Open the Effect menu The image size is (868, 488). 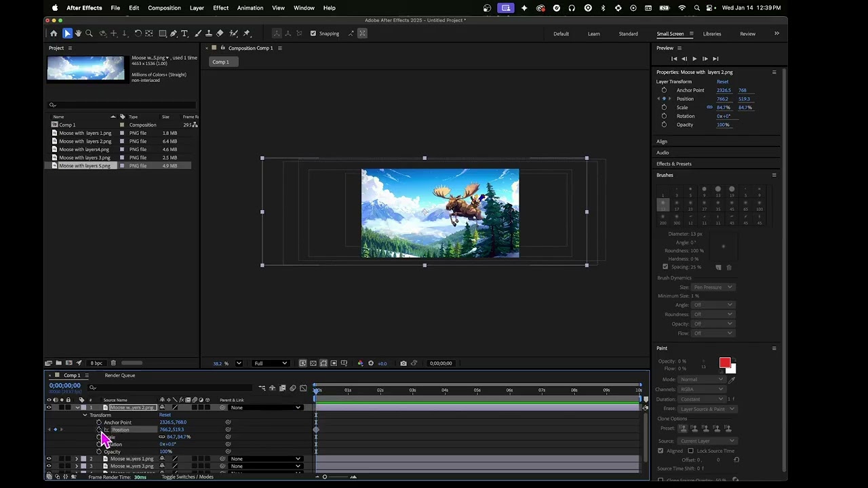click(220, 8)
